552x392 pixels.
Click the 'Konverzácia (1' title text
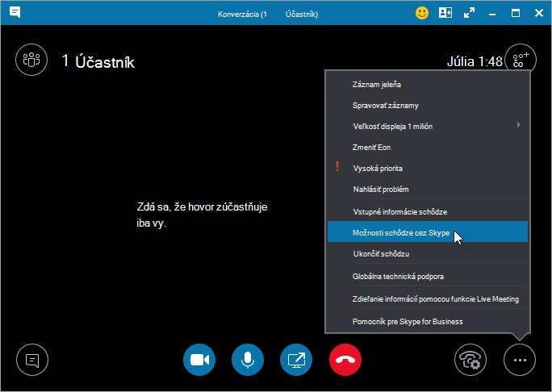242,14
